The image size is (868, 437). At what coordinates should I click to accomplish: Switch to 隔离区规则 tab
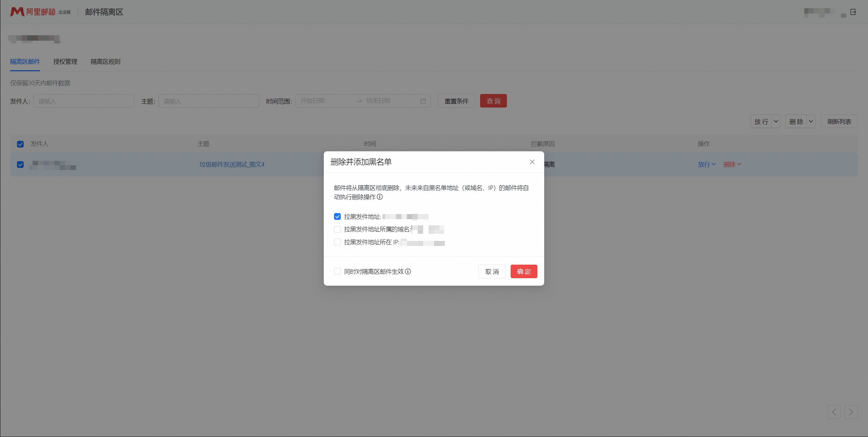point(105,62)
